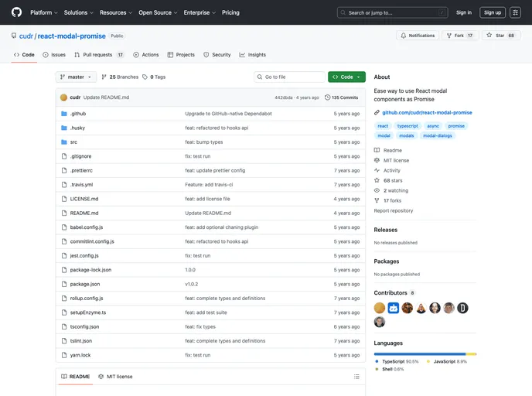
Task: Click the branches icon beside 25 Branches
Action: click(104, 77)
